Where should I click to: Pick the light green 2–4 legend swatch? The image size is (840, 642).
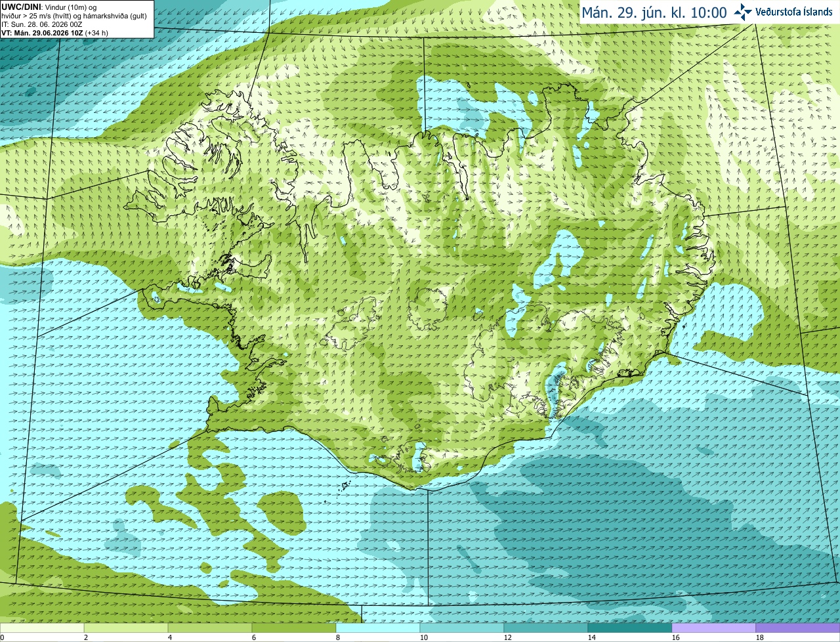click(x=127, y=628)
